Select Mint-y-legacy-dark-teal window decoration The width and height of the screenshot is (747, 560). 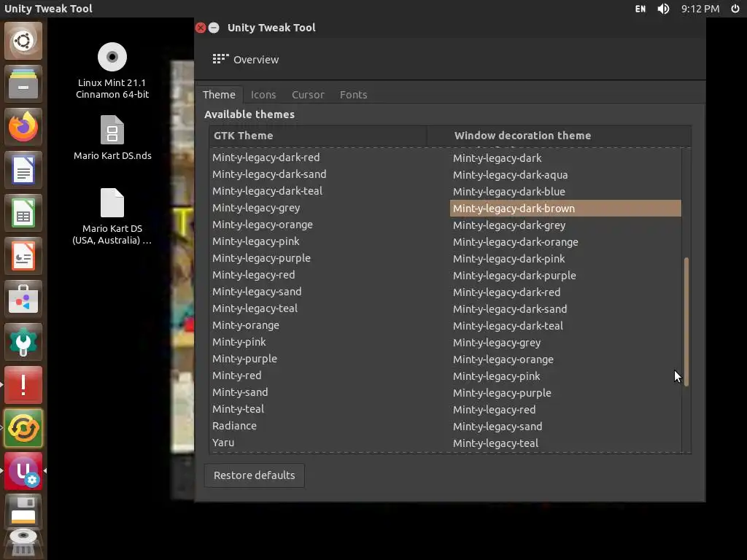565,326
